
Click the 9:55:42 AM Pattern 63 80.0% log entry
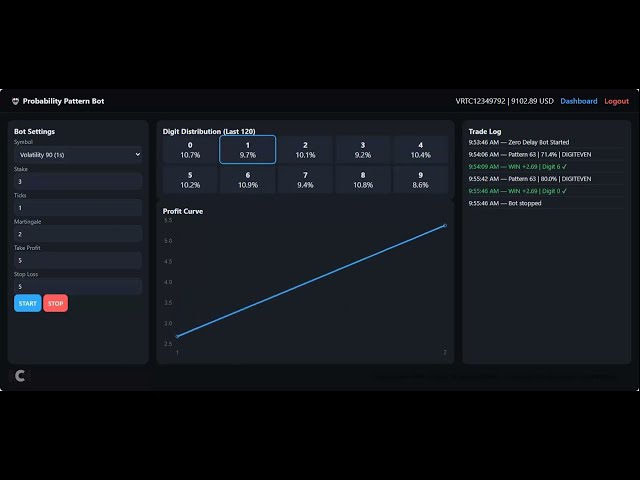[546, 179]
